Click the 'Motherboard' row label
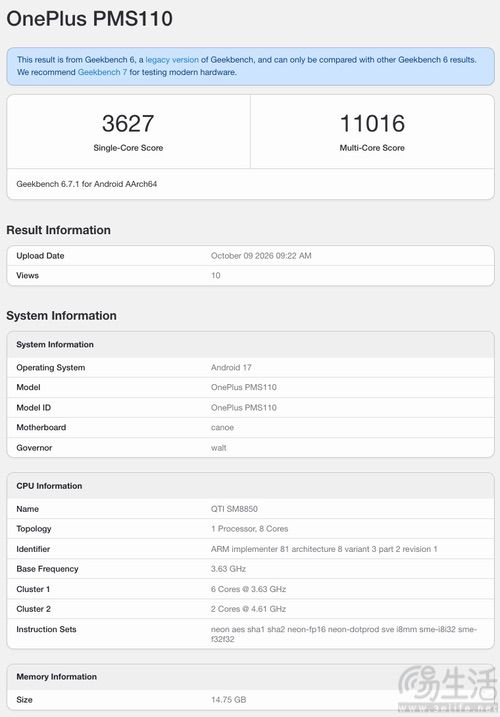Screen dimensions: 500x717 (x=41, y=427)
